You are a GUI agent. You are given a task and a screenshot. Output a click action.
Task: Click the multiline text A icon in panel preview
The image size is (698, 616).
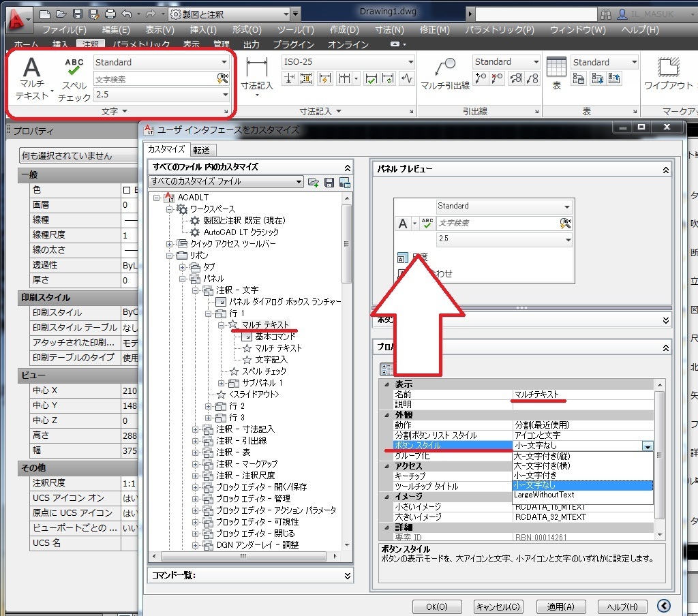pos(403,224)
